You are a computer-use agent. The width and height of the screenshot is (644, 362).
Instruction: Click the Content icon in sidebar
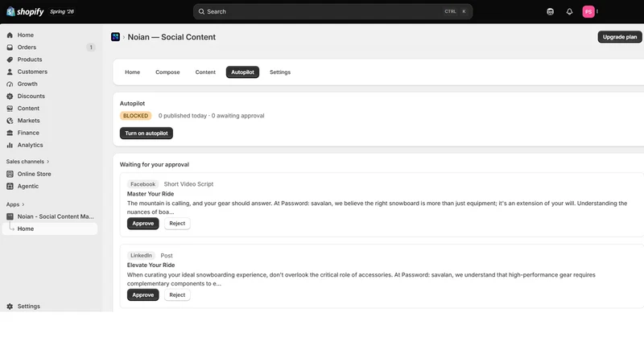[x=10, y=109]
